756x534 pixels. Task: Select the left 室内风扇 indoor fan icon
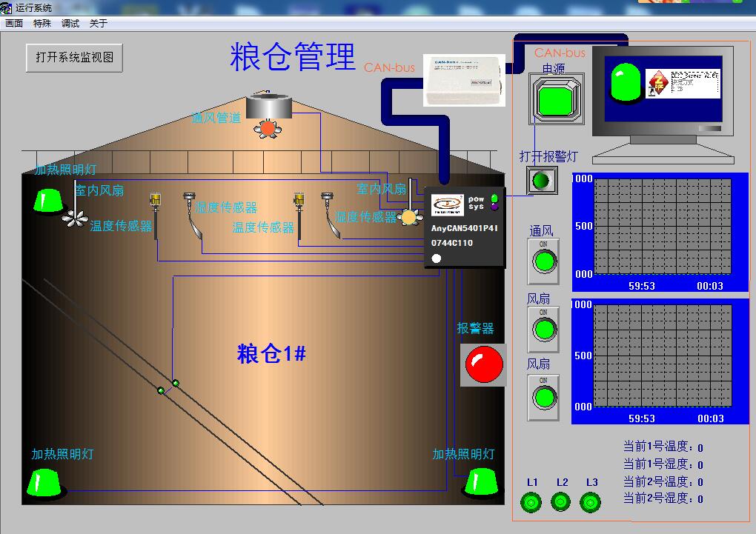(x=74, y=216)
